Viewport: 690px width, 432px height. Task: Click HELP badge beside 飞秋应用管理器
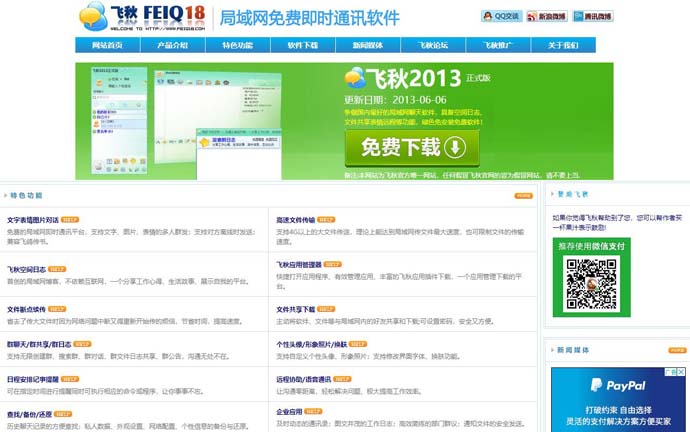(333, 264)
